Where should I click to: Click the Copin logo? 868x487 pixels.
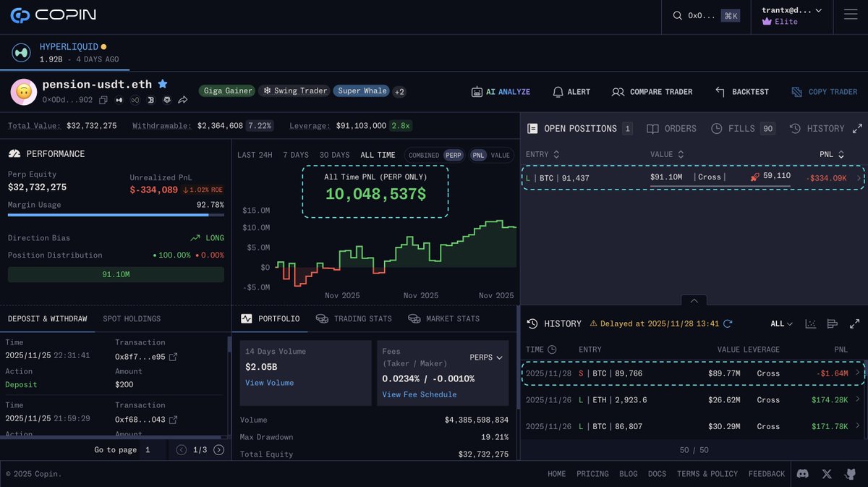pos(54,15)
